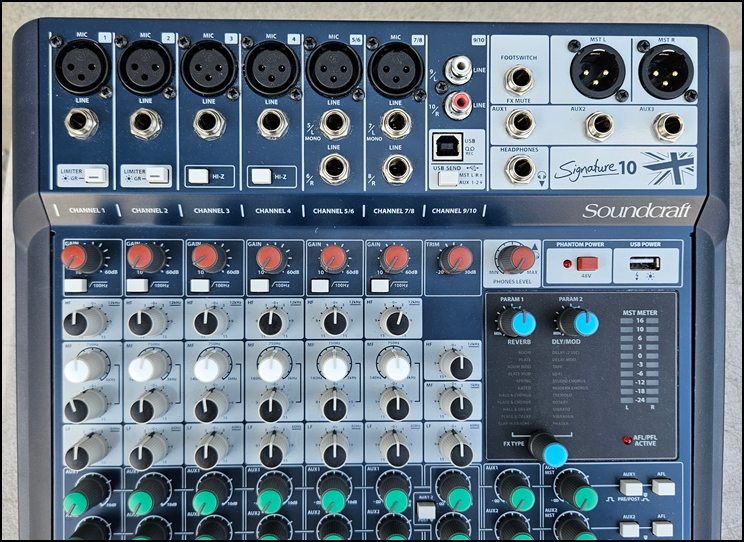Click the 5/L MONO line jack

[x=335, y=124]
